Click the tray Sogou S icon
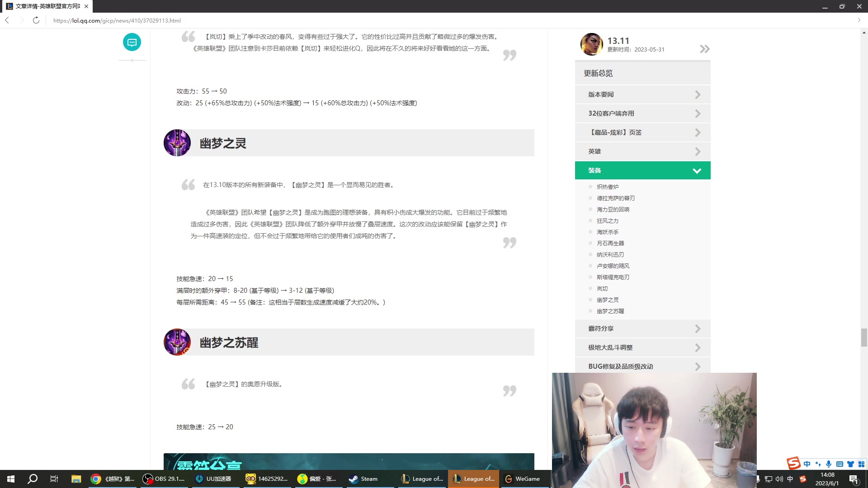The width and height of the screenshot is (868, 488). pos(803,479)
